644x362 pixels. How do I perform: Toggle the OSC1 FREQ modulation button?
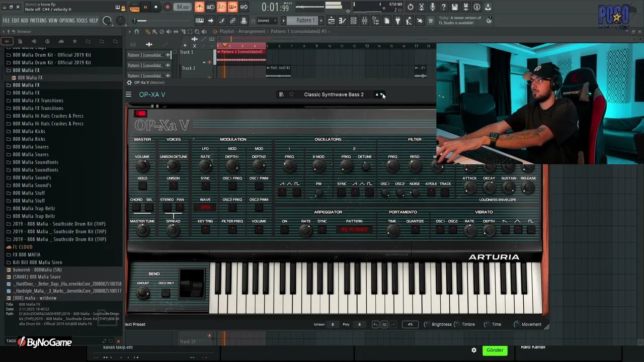[x=232, y=186]
